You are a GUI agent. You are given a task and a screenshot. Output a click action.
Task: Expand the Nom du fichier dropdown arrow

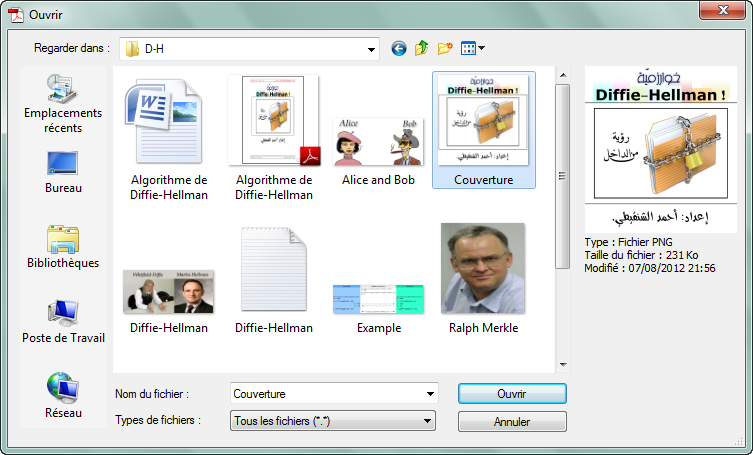430,394
